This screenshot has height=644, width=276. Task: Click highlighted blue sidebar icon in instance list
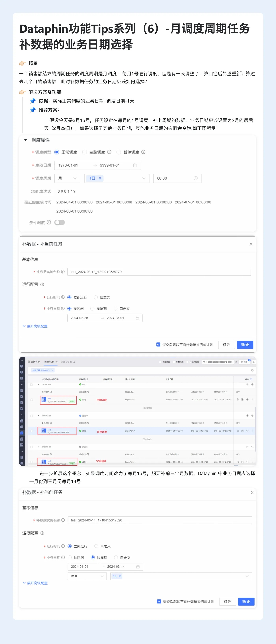click(22, 433)
